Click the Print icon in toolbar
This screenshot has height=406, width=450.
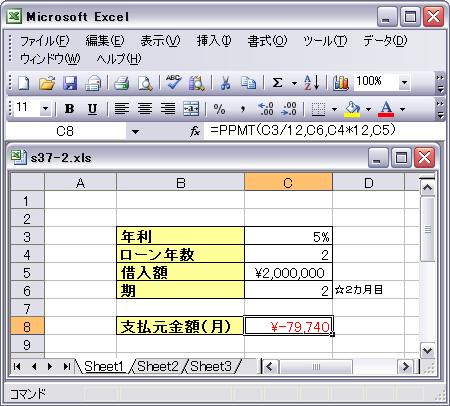pos(122,83)
